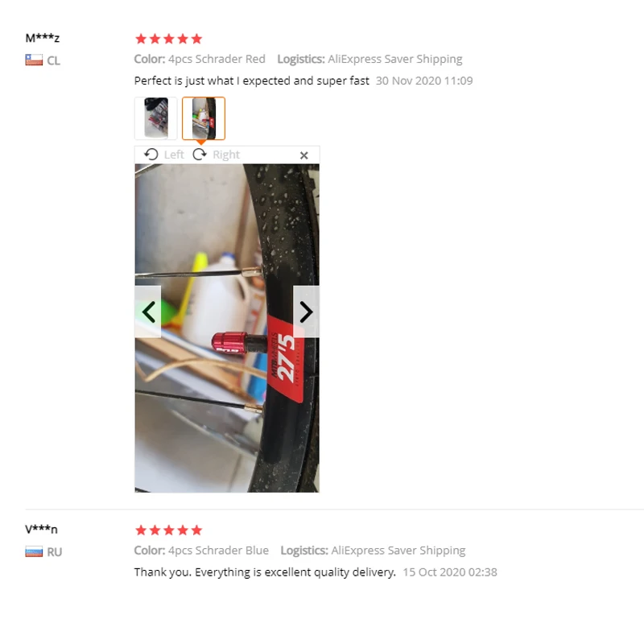
Task: Close the enlarged review photo viewer
Action: [304, 155]
